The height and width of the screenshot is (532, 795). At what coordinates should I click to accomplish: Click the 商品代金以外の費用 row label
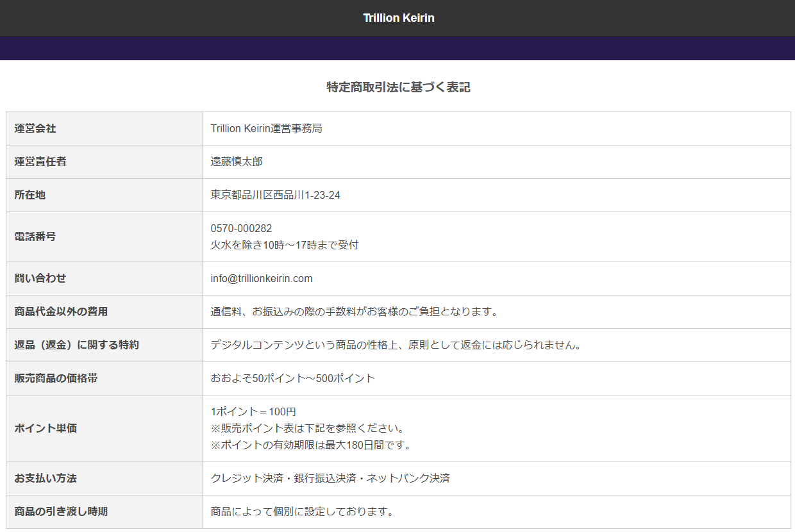(61, 312)
